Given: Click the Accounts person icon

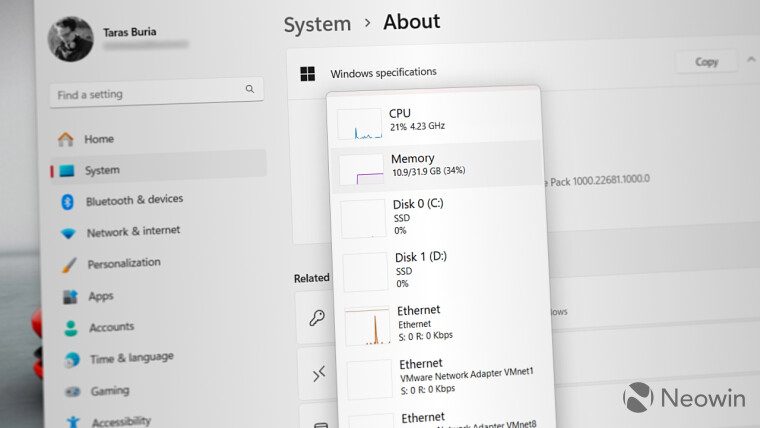Looking at the screenshot, I should click(x=71, y=328).
